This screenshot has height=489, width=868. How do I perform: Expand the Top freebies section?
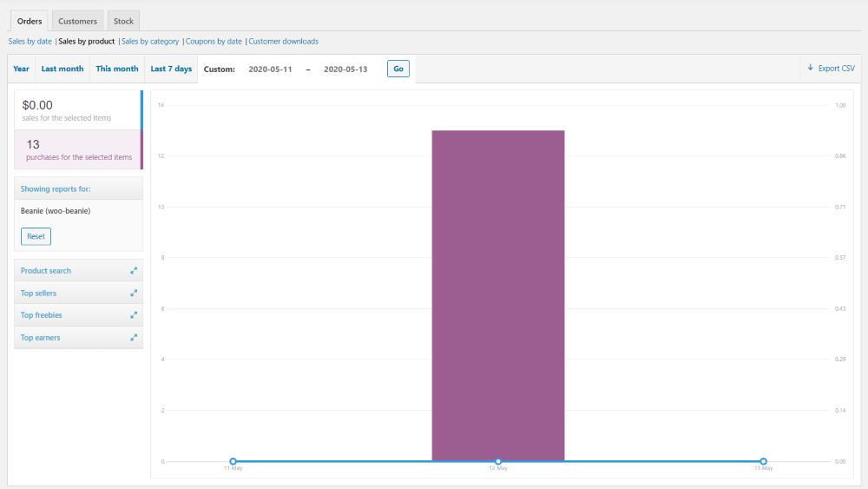[x=79, y=315]
